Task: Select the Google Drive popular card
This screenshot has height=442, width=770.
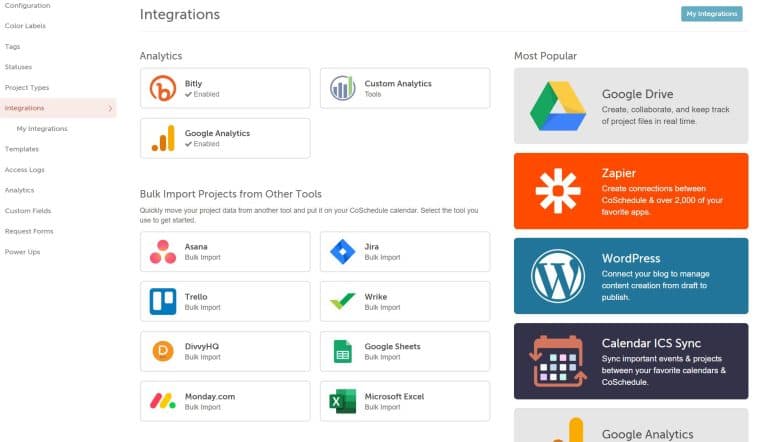Action: 630,106
